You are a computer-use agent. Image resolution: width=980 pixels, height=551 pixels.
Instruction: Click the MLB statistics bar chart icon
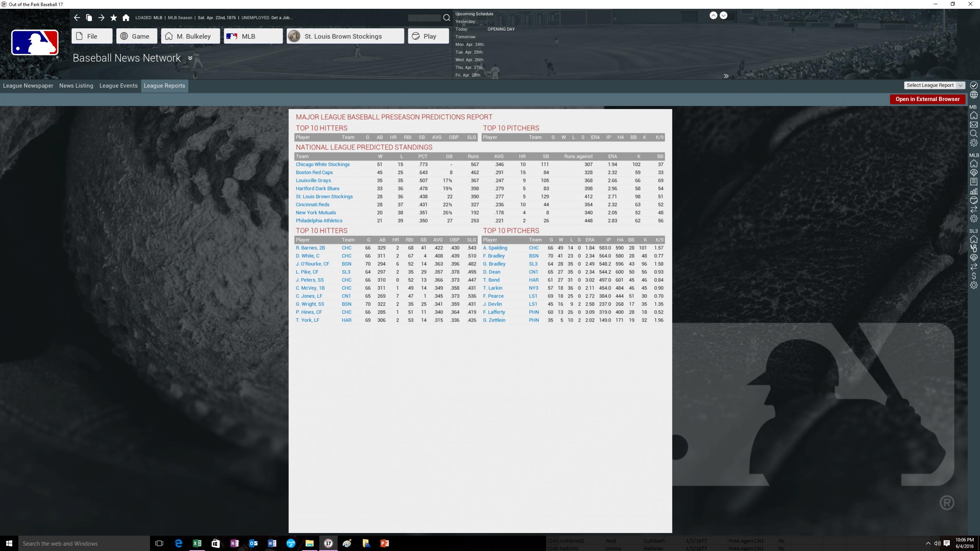[973, 191]
